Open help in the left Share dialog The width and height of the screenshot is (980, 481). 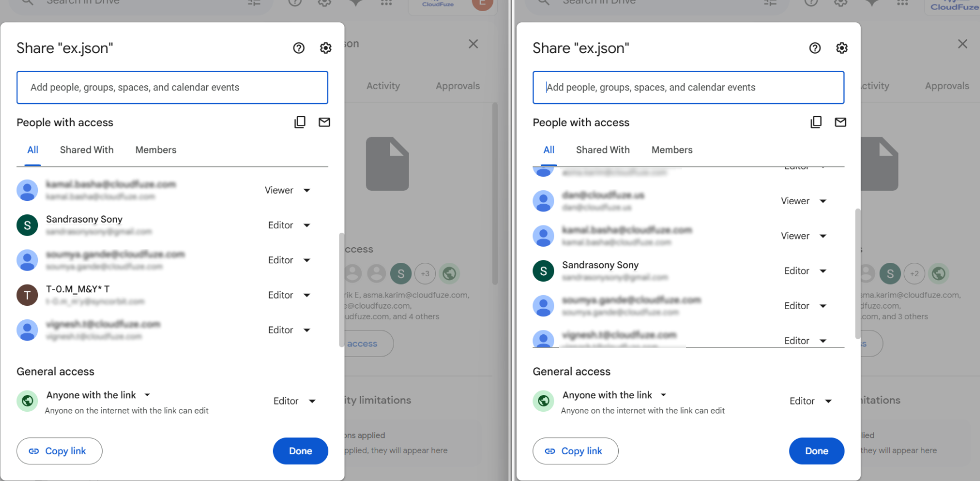[299, 48]
